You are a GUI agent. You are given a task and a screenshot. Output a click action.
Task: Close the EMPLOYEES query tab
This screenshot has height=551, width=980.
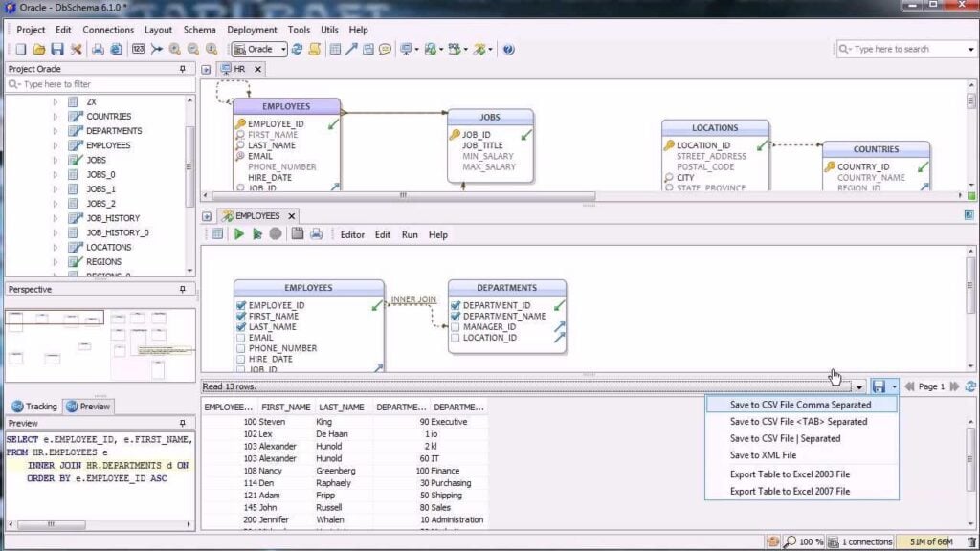(x=291, y=216)
